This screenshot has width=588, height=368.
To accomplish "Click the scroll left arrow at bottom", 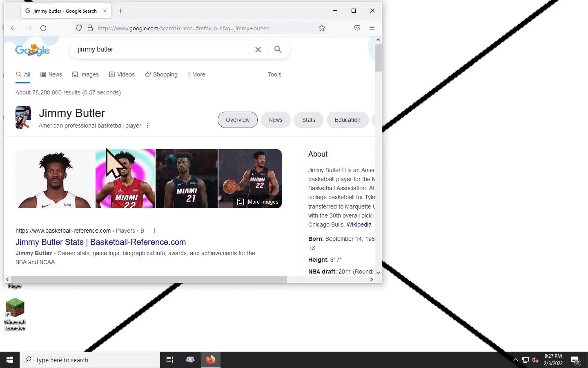I will pos(7,280).
